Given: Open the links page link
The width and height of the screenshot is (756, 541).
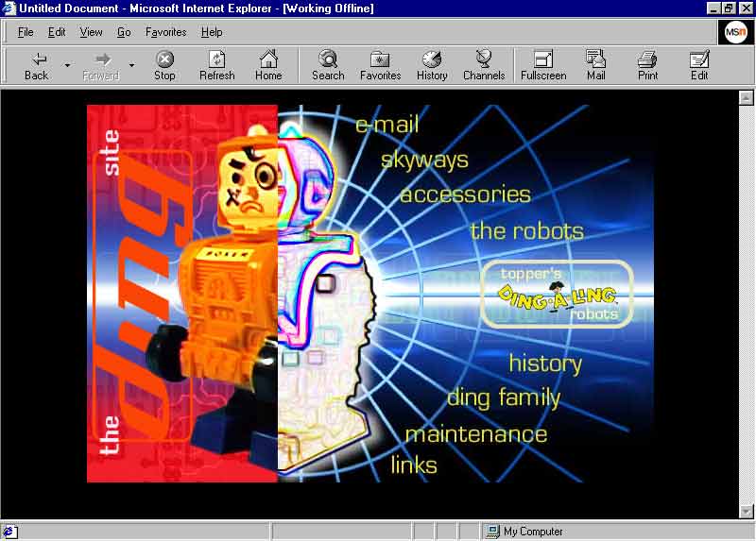Looking at the screenshot, I should point(414,465).
